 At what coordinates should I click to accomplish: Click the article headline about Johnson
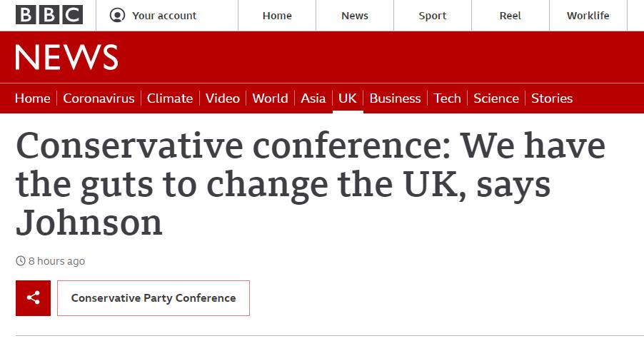click(x=311, y=184)
